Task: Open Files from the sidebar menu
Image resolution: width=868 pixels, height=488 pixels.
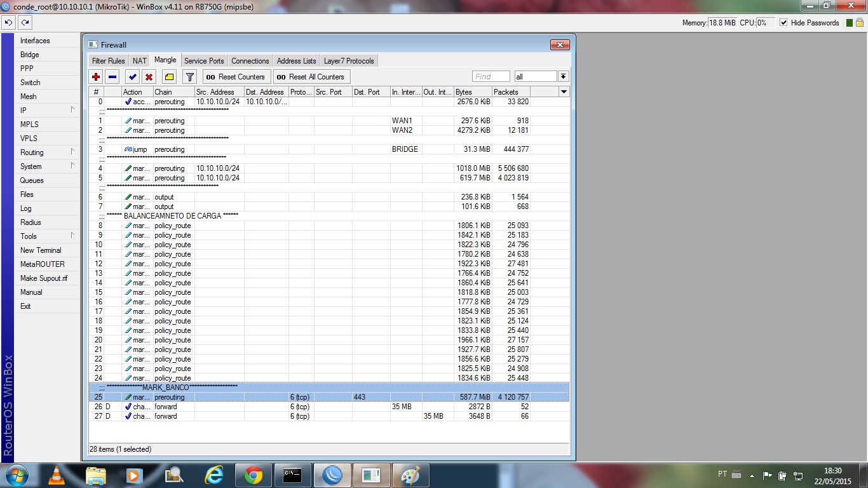Action: pos(48,194)
